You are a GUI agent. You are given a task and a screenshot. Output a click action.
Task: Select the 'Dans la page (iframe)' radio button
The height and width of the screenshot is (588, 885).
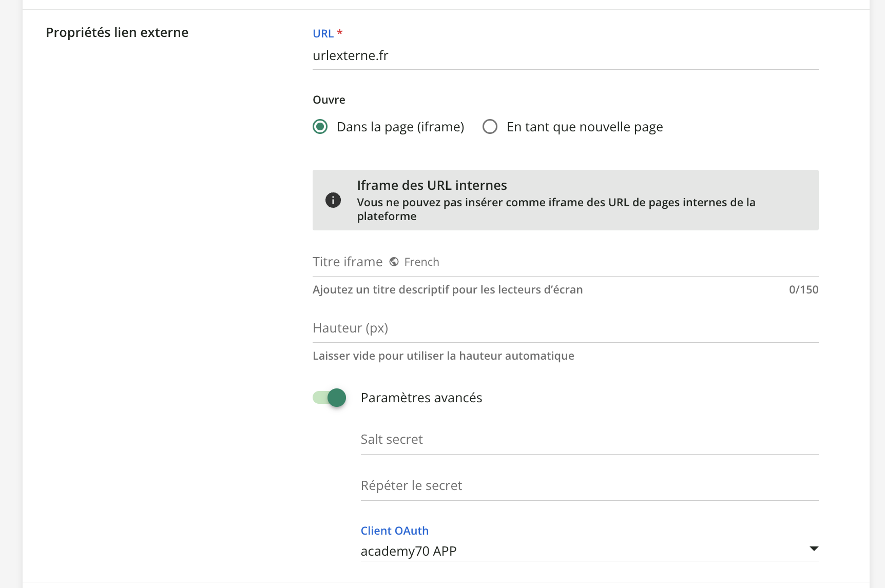tap(320, 127)
